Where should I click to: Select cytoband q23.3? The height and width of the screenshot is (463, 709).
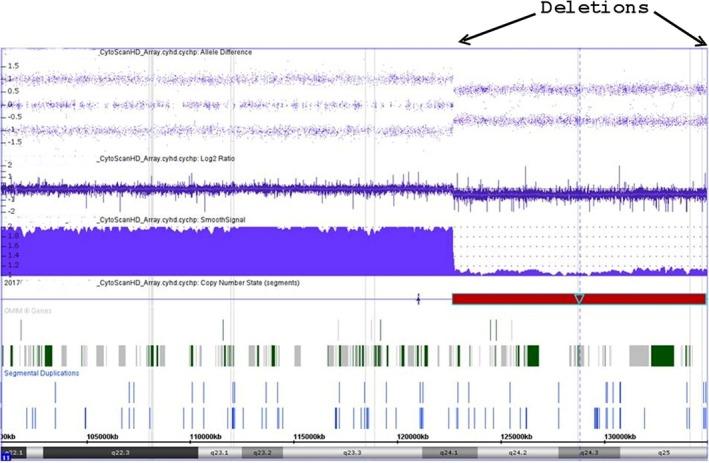(x=352, y=453)
